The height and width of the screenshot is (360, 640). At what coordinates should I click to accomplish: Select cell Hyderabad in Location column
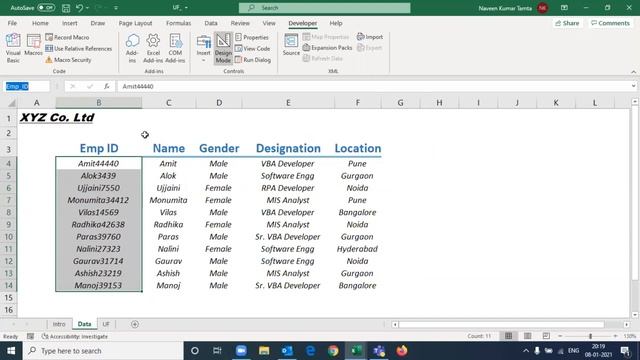[x=357, y=249]
